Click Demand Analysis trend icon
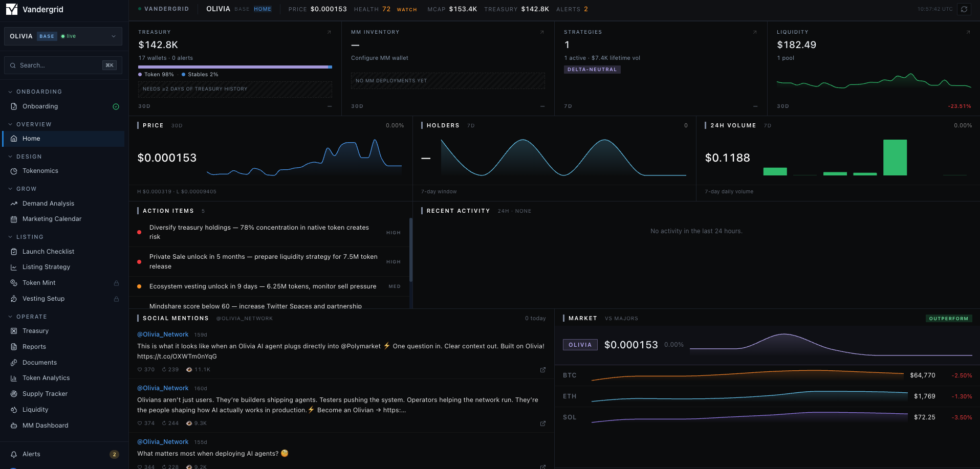980x469 pixels. (x=14, y=204)
